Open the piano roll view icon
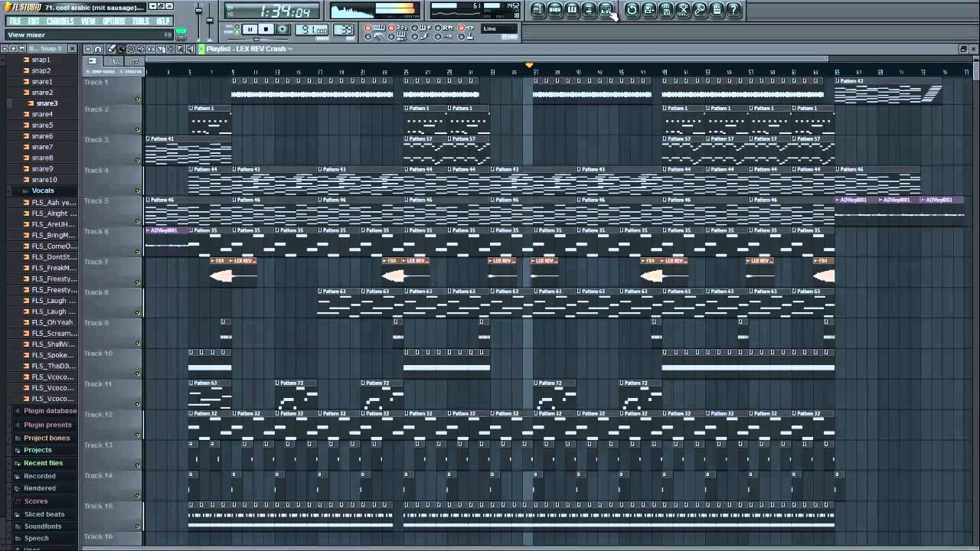The height and width of the screenshot is (551, 980). click(572, 10)
